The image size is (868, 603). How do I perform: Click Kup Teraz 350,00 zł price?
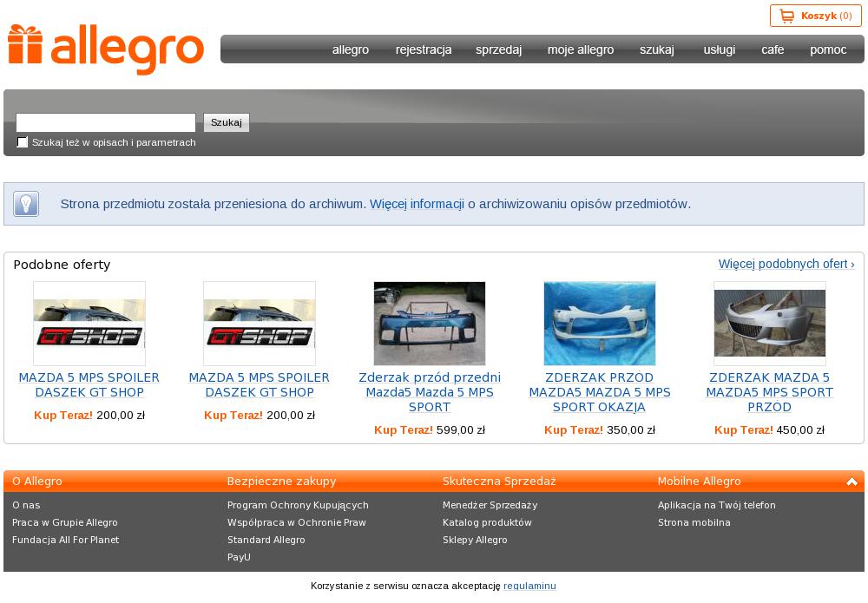[600, 429]
